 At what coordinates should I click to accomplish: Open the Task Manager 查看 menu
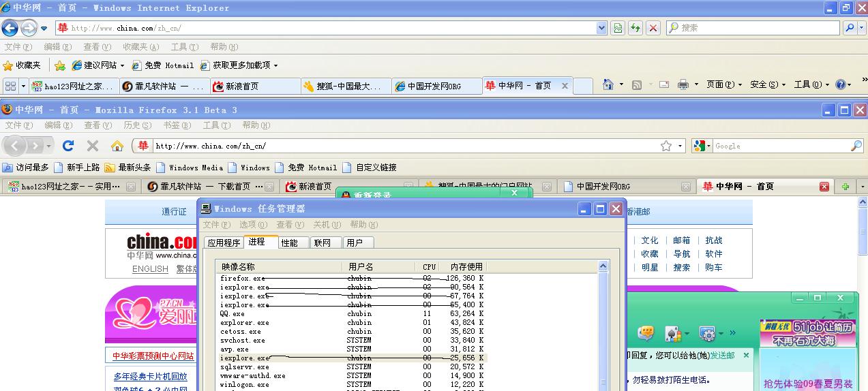coord(290,225)
